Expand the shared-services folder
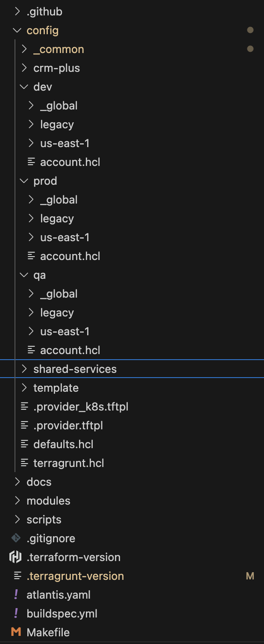The image size is (264, 644). (x=24, y=369)
